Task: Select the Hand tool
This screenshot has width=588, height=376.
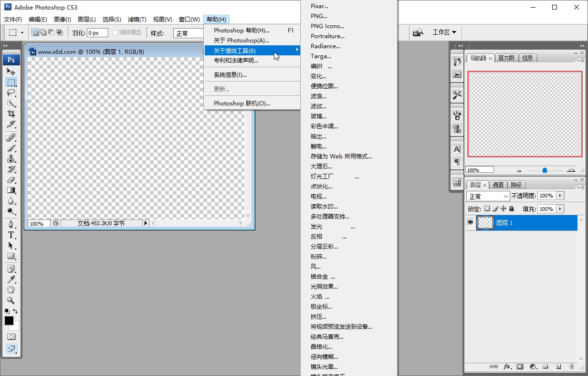Action: [11, 290]
